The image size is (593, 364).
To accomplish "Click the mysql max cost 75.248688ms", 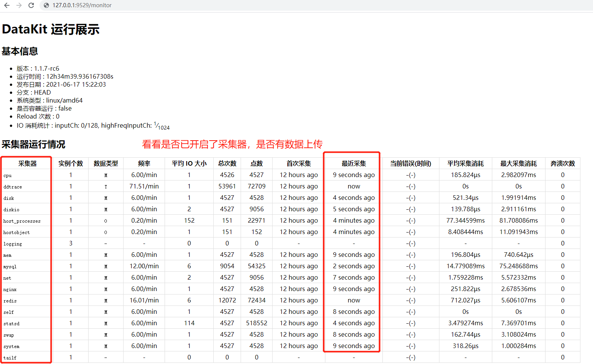I will [518, 266].
